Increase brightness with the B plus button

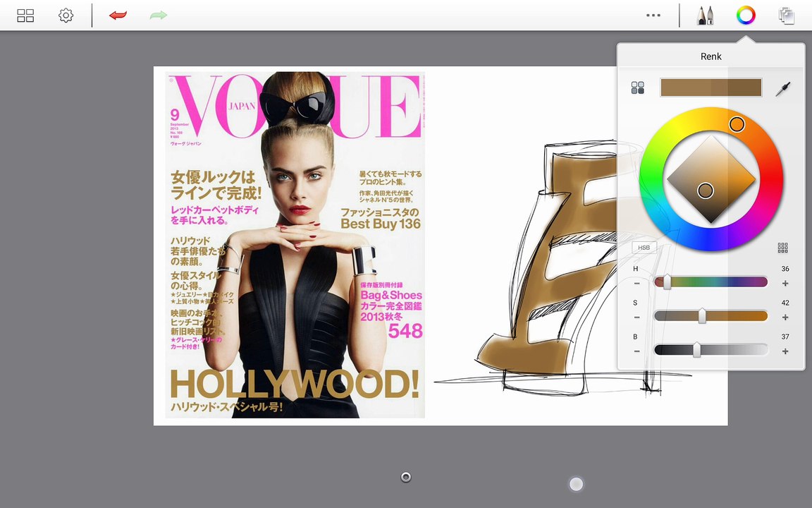(785, 351)
